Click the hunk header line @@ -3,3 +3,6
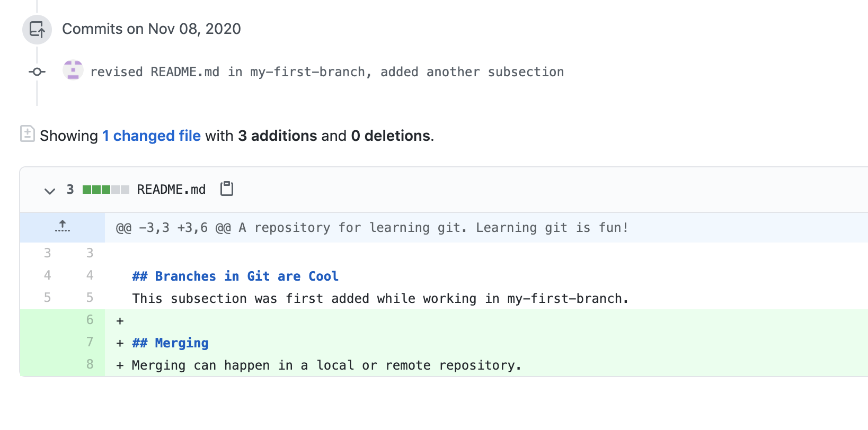The height and width of the screenshot is (430, 868). point(372,228)
